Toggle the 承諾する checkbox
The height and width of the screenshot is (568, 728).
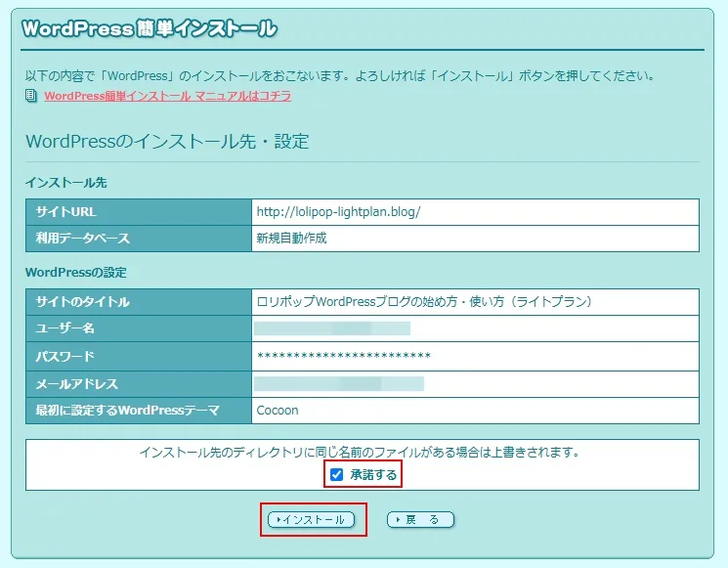[x=336, y=475]
